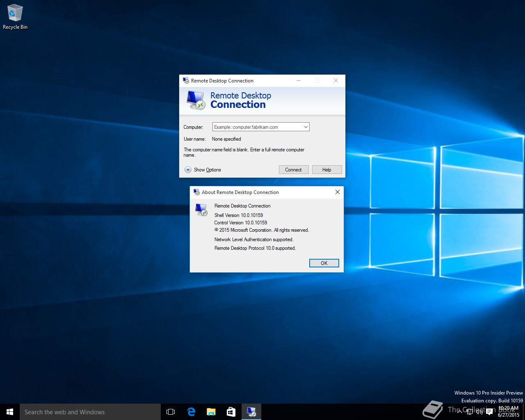525x420 pixels.
Task: Click the Remote Desktop icon inside About dialog
Action: click(x=201, y=210)
